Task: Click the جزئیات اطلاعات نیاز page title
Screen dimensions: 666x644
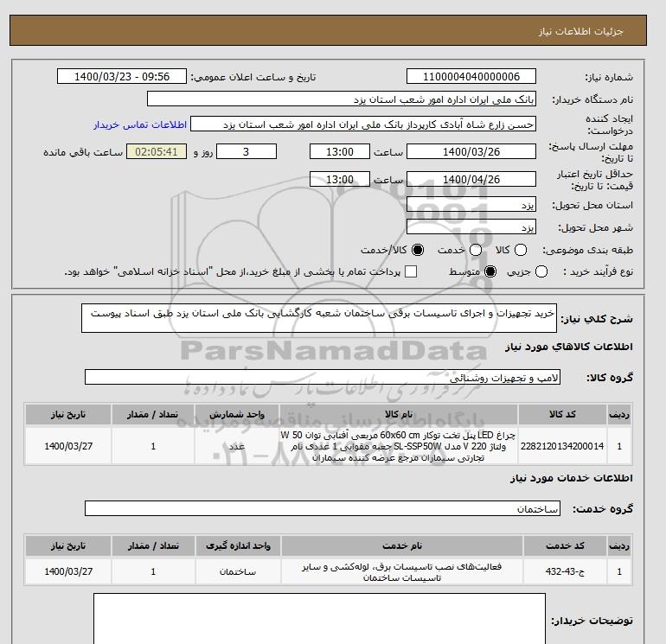Action: click(x=580, y=31)
